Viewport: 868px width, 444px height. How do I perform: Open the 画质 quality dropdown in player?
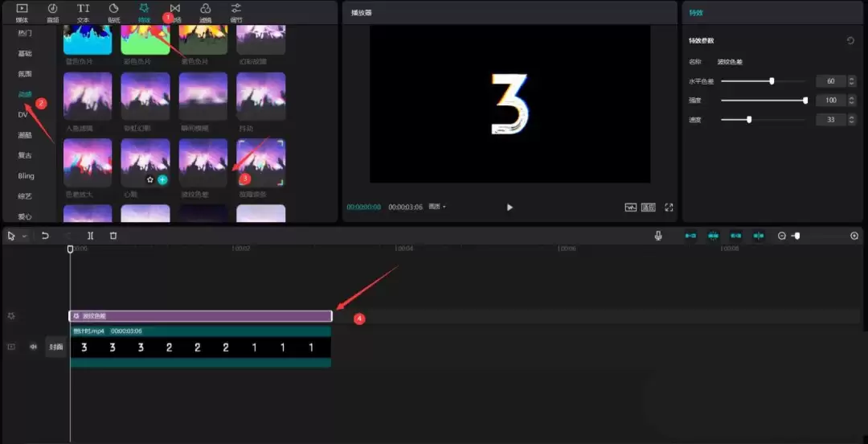point(437,207)
